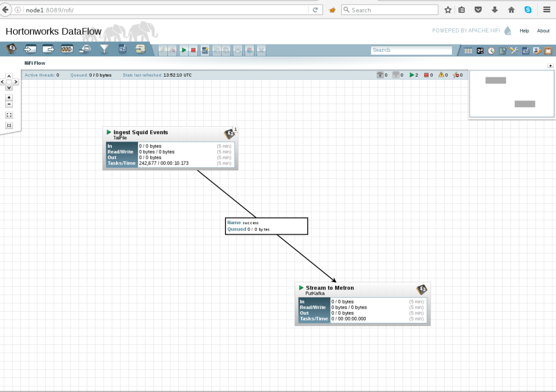Select the add Funnel icon

coord(104,49)
